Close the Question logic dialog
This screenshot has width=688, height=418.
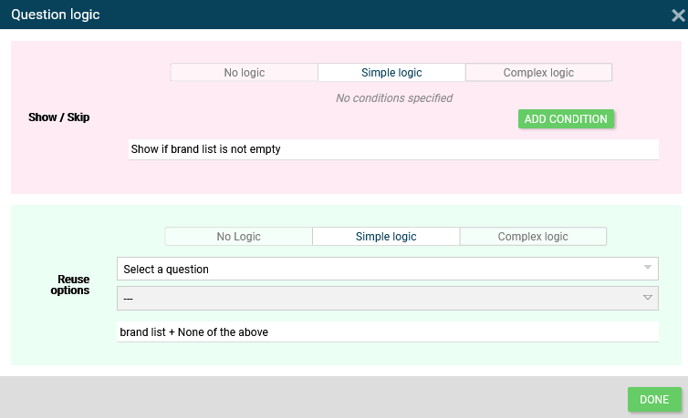pos(677,15)
